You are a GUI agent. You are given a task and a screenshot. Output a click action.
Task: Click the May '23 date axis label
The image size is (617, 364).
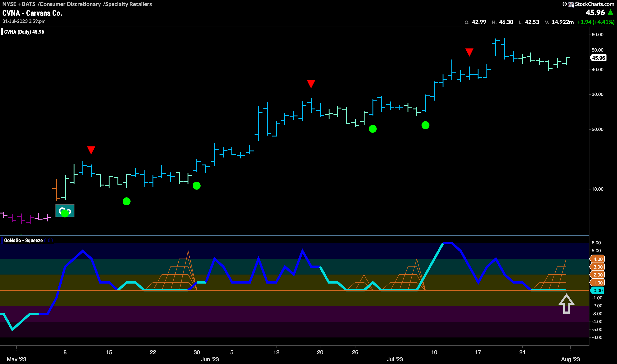pyautogui.click(x=16, y=359)
